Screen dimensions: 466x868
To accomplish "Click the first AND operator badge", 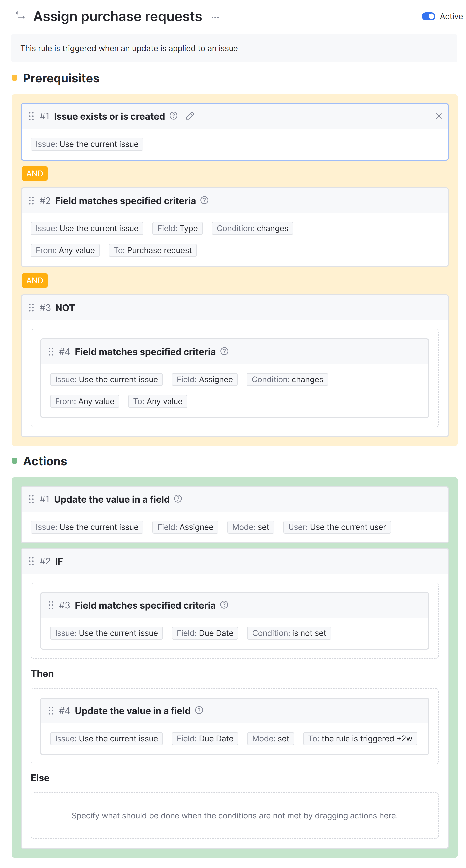I will tap(35, 173).
